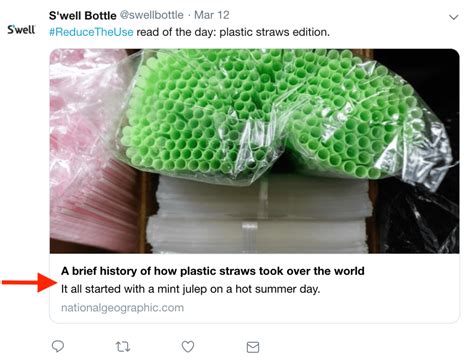The width and height of the screenshot is (474, 361).
Task: Click the mint julep description line
Action: pos(190,289)
